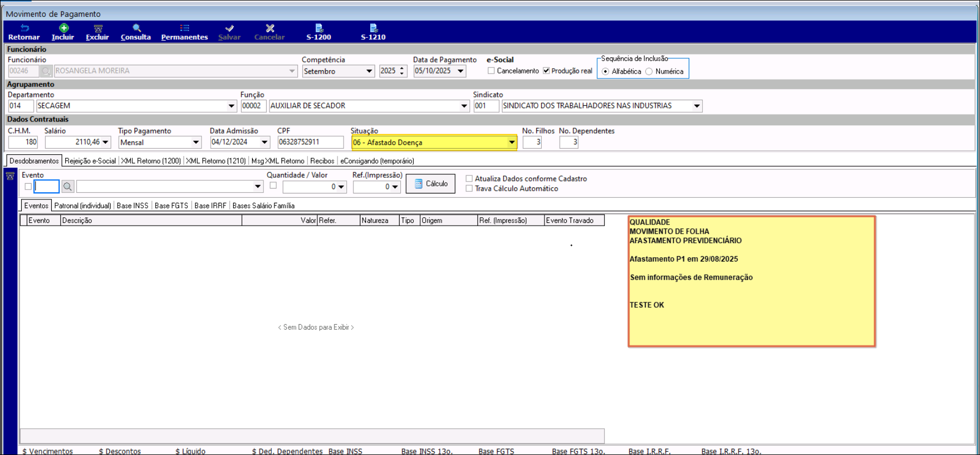Image resolution: width=980 pixels, height=455 pixels.
Task: Expand the Tipo Pagamento dropdown
Action: point(196,143)
